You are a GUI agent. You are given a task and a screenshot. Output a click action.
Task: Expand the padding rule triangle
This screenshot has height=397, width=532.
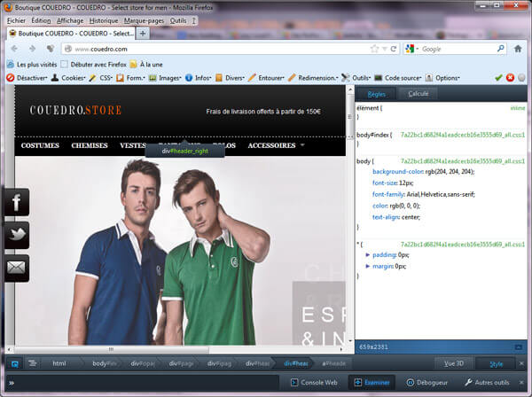coord(367,255)
